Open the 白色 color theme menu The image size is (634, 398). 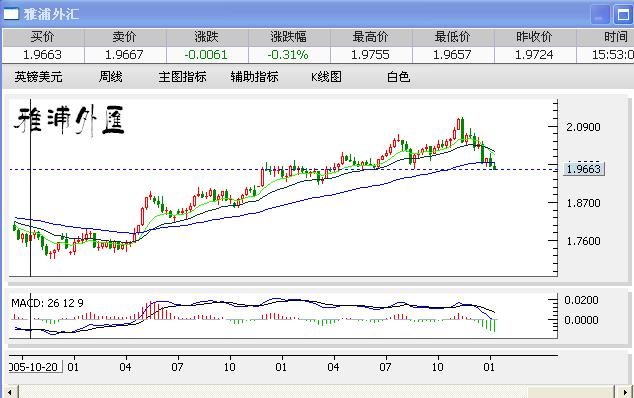pyautogui.click(x=398, y=76)
